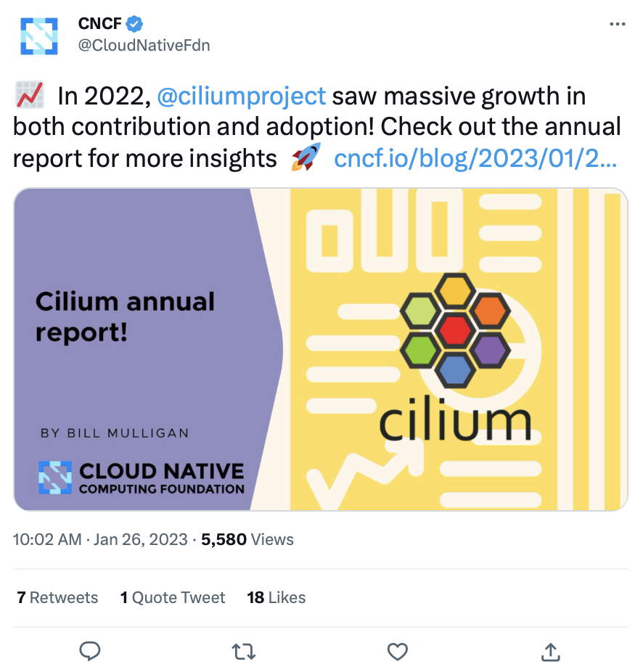Like the tweet with heart icon
This screenshot has width=643, height=672.
[398, 652]
